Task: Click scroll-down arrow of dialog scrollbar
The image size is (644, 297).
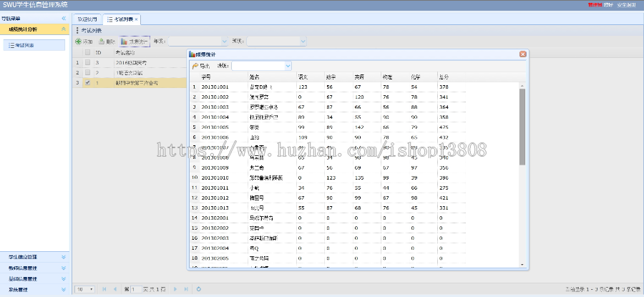Action: pyautogui.click(x=522, y=265)
